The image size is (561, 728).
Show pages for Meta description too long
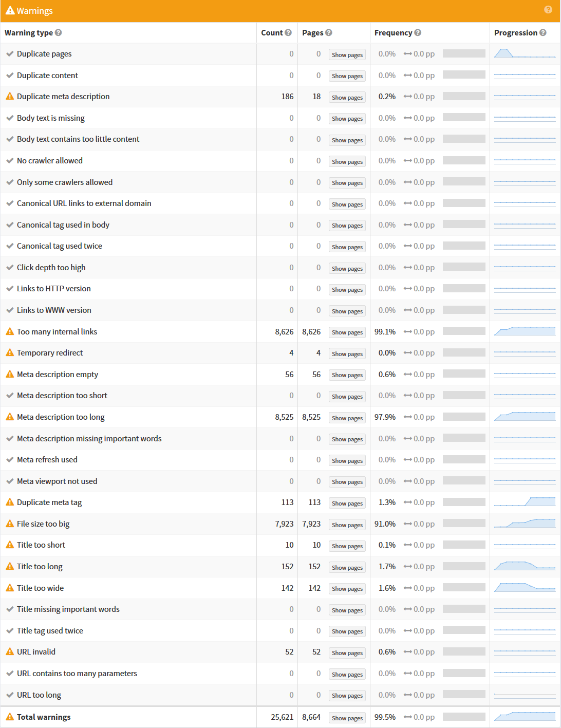(x=347, y=418)
